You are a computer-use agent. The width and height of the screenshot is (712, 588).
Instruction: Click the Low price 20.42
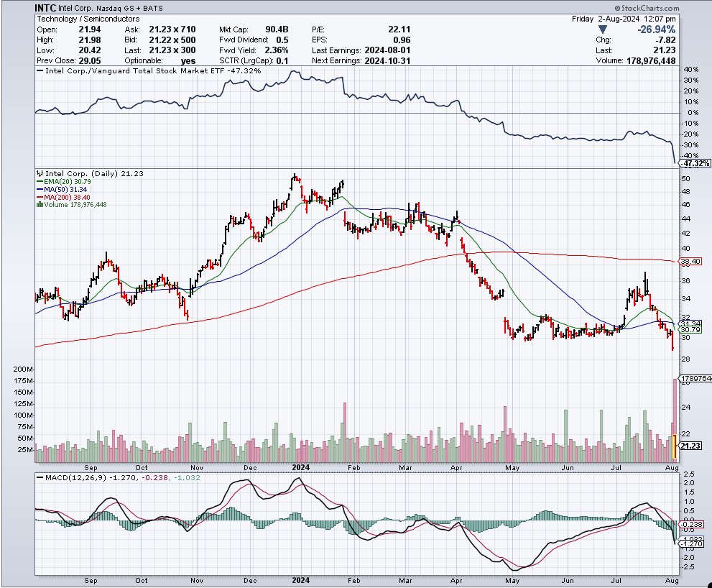[x=90, y=50]
